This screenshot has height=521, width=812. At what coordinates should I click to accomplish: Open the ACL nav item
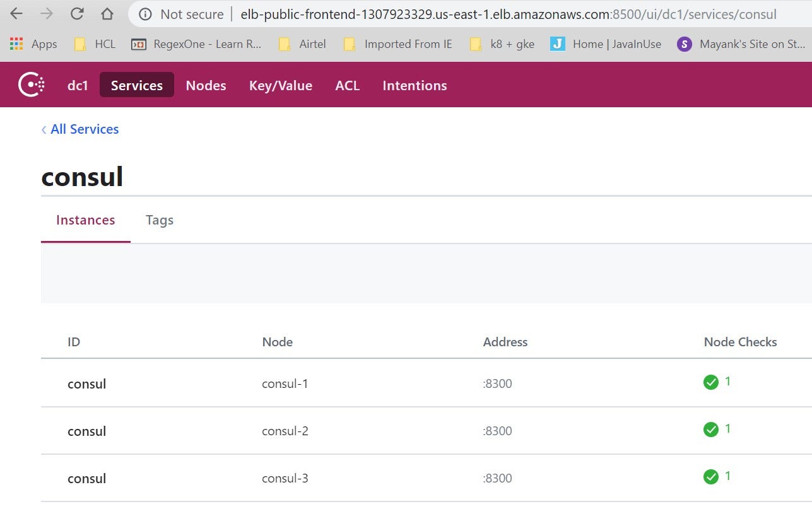tap(348, 85)
